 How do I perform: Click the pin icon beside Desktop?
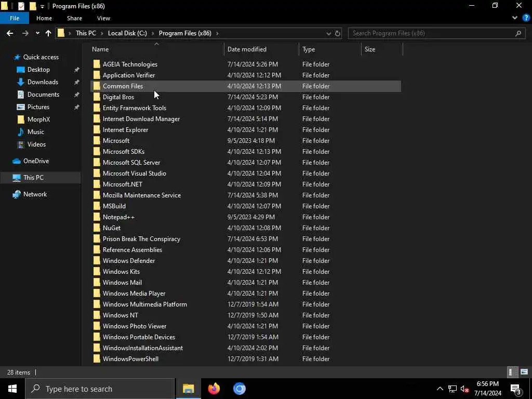point(77,70)
